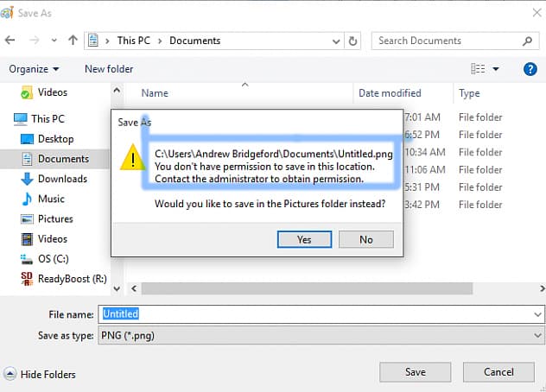Click the Cancel button
This screenshot has width=546, height=392.
[x=498, y=372]
